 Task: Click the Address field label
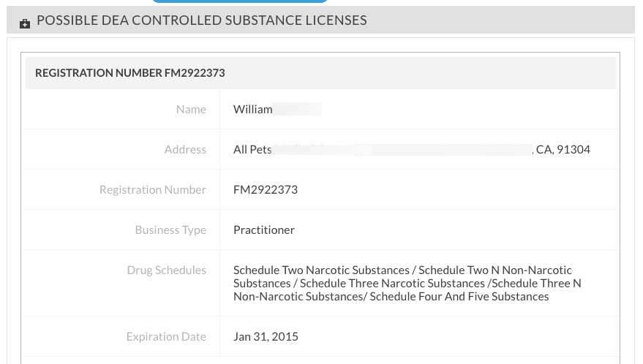(x=185, y=150)
